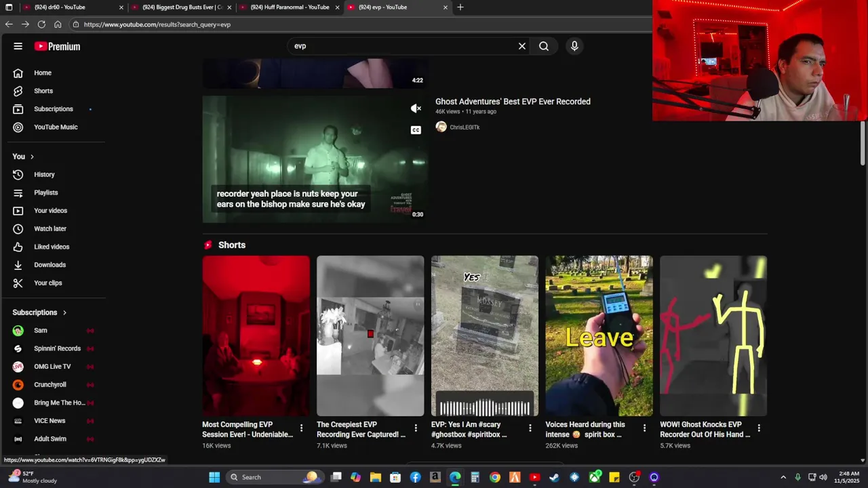Open options for EVP: Yes I Am short
The height and width of the screenshot is (488, 868).
tap(530, 428)
